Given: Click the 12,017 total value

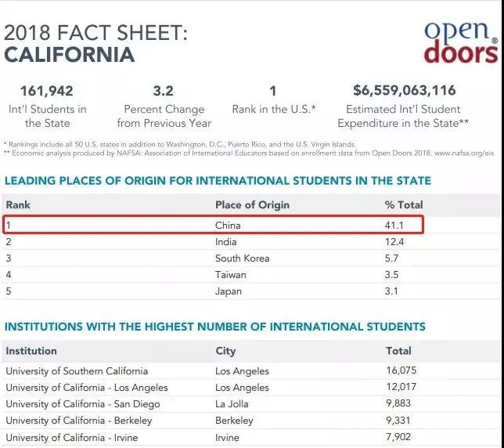Looking at the screenshot, I should tap(401, 387).
